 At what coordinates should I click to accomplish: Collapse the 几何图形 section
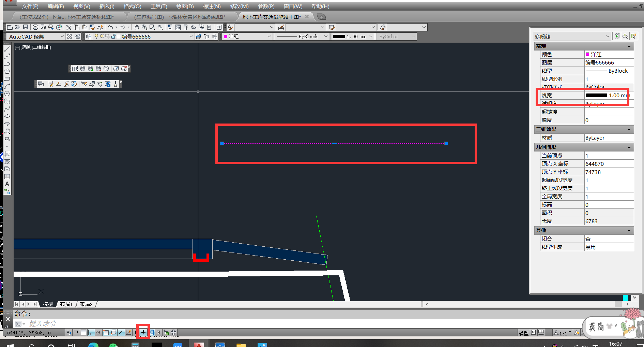coord(629,147)
